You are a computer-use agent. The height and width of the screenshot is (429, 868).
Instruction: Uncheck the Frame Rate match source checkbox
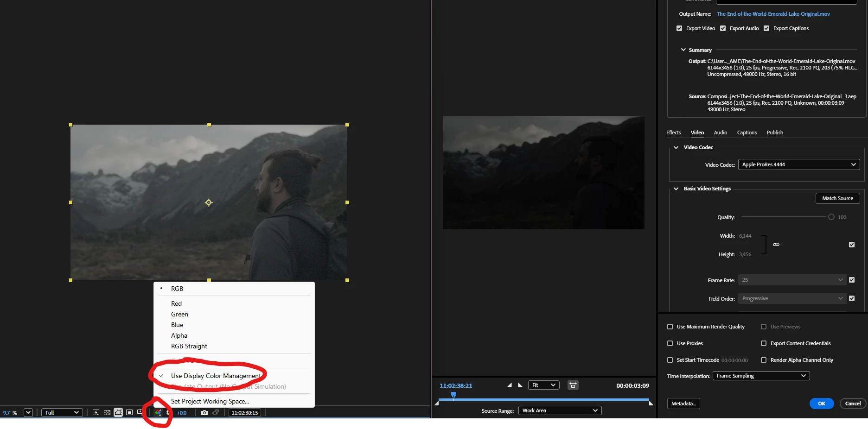pos(852,280)
